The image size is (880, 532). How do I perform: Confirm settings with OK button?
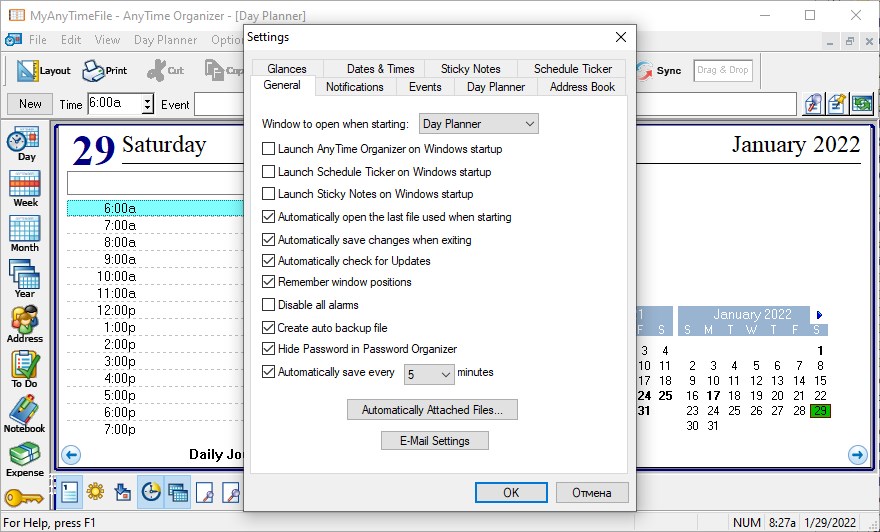click(511, 493)
